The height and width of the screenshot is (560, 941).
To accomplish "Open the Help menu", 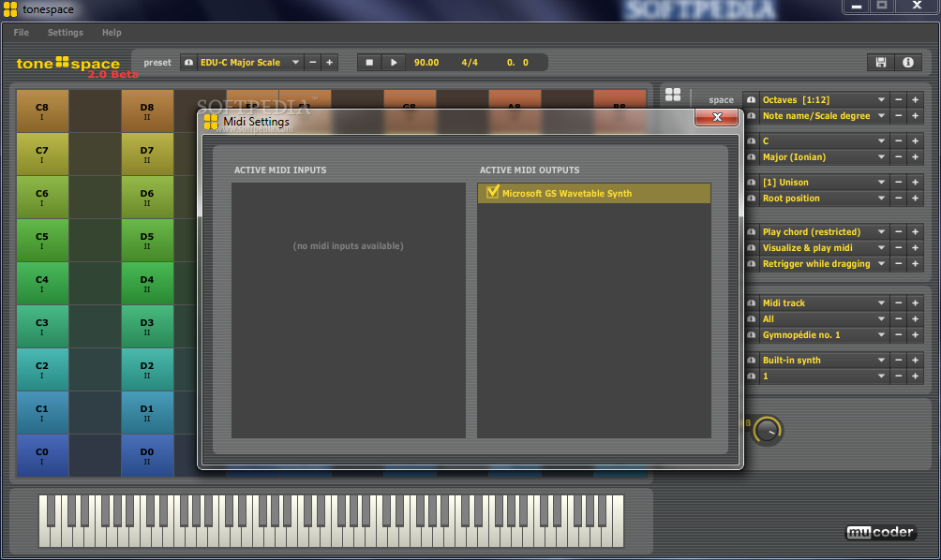I will coord(112,33).
